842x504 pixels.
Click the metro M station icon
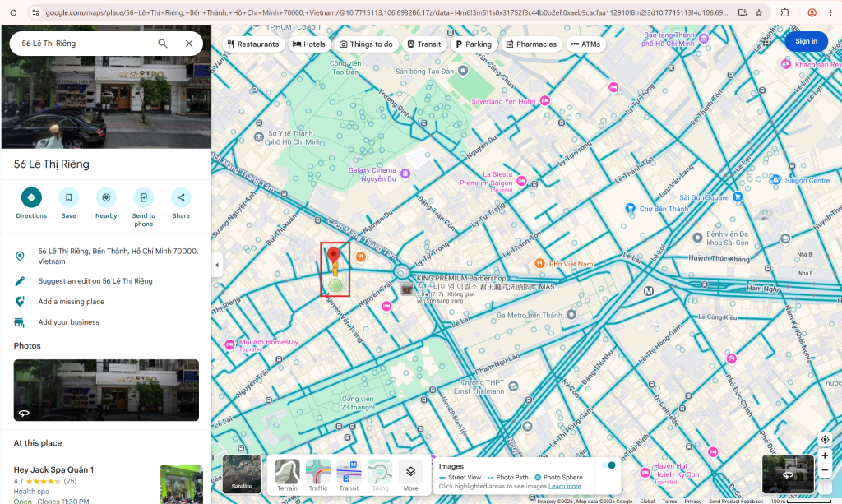(x=649, y=291)
